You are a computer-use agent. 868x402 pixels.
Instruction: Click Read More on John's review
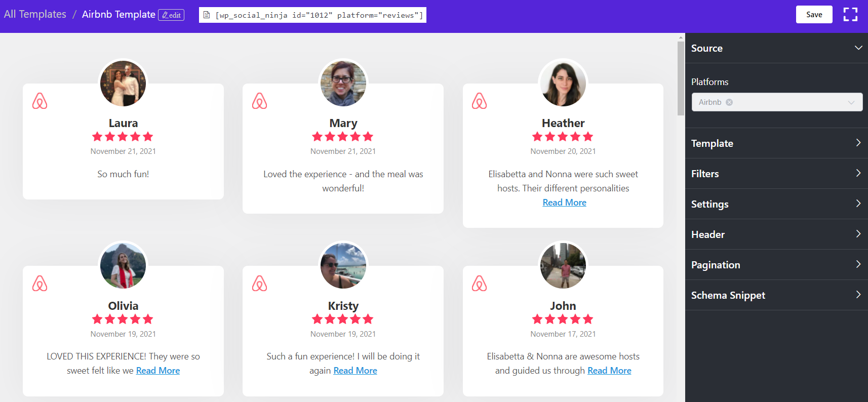609,371
